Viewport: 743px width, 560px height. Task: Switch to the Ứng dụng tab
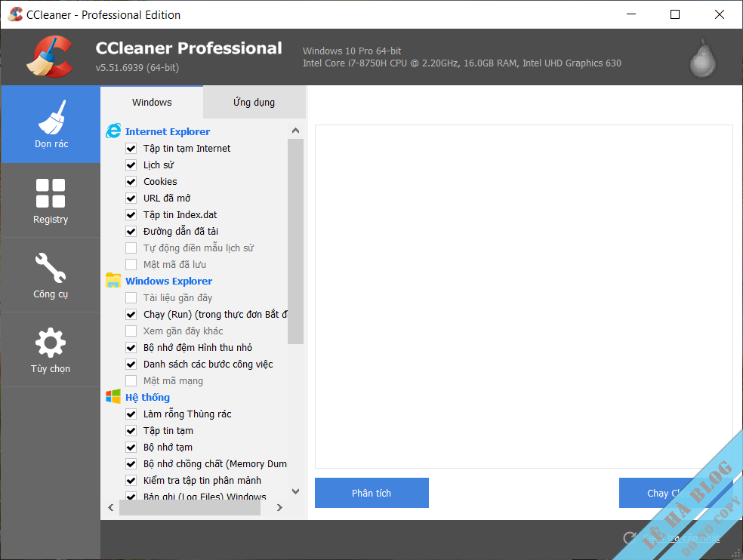click(254, 103)
